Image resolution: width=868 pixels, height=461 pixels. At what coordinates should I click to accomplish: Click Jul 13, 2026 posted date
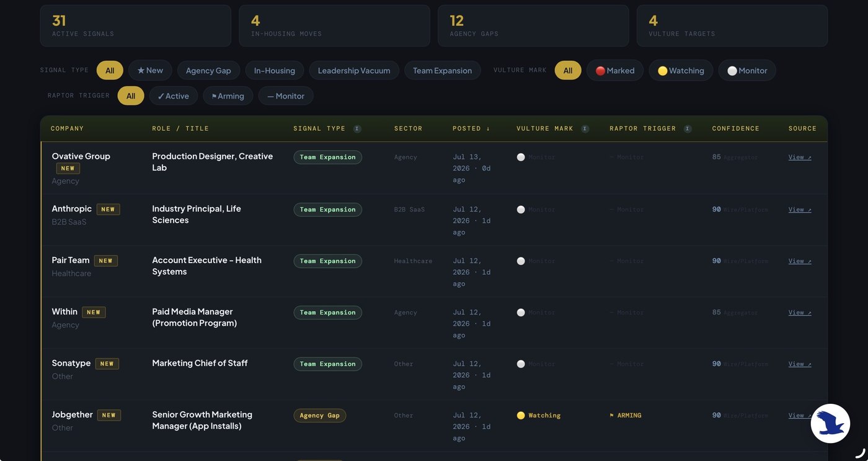(x=472, y=168)
